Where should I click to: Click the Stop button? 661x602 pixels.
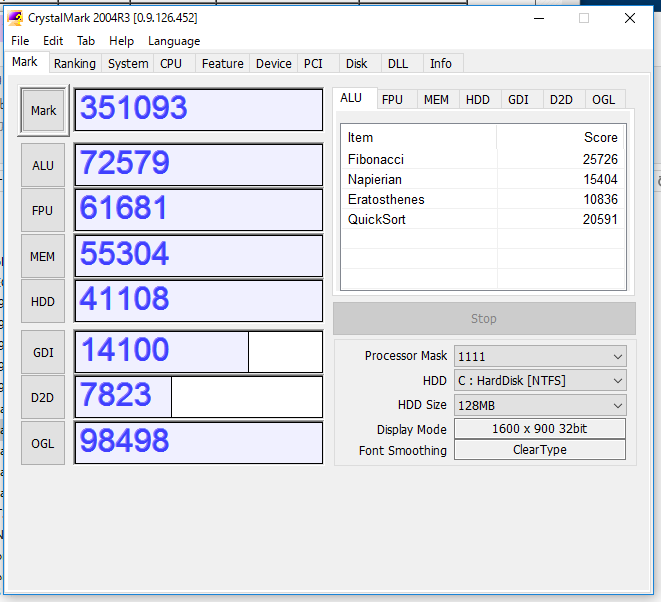coord(484,318)
